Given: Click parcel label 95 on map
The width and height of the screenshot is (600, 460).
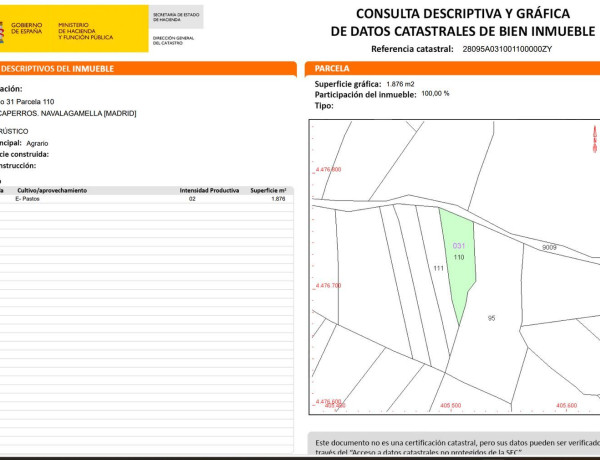Looking at the screenshot, I should click(x=492, y=318).
